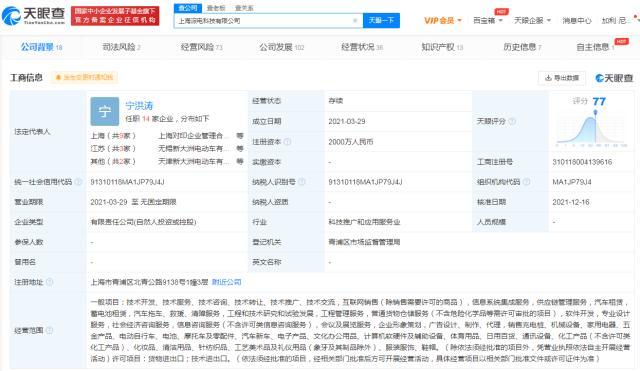
Task: Clear the search box with the X icon
Action: [355, 20]
